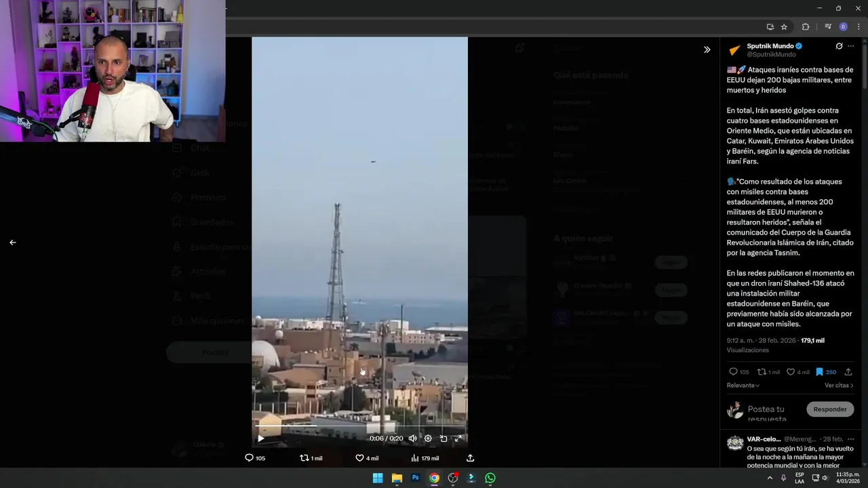This screenshot has width=868, height=488.
Task: Open the system volume tray icon
Action: pos(825,478)
